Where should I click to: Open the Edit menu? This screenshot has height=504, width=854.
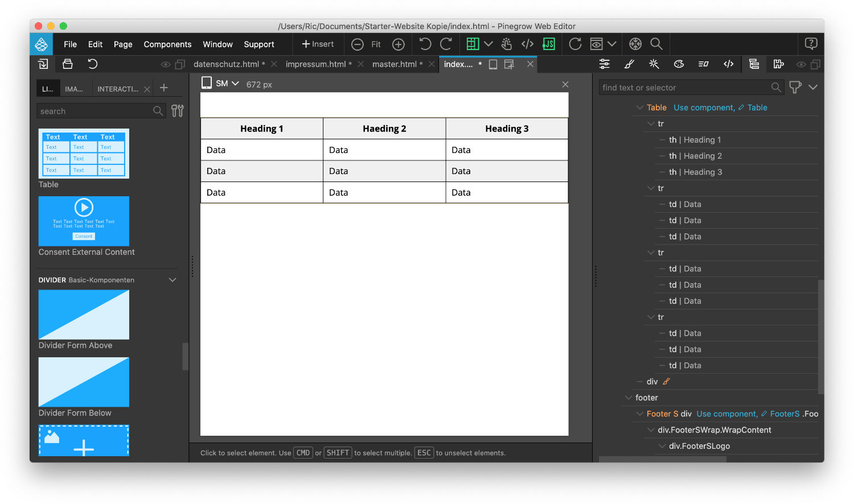pos(95,44)
